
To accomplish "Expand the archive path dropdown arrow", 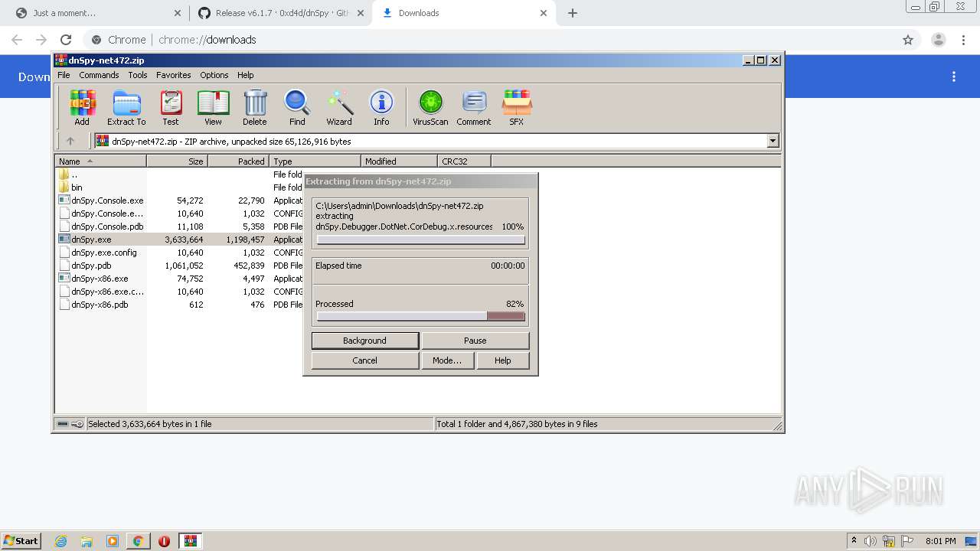I will (773, 141).
